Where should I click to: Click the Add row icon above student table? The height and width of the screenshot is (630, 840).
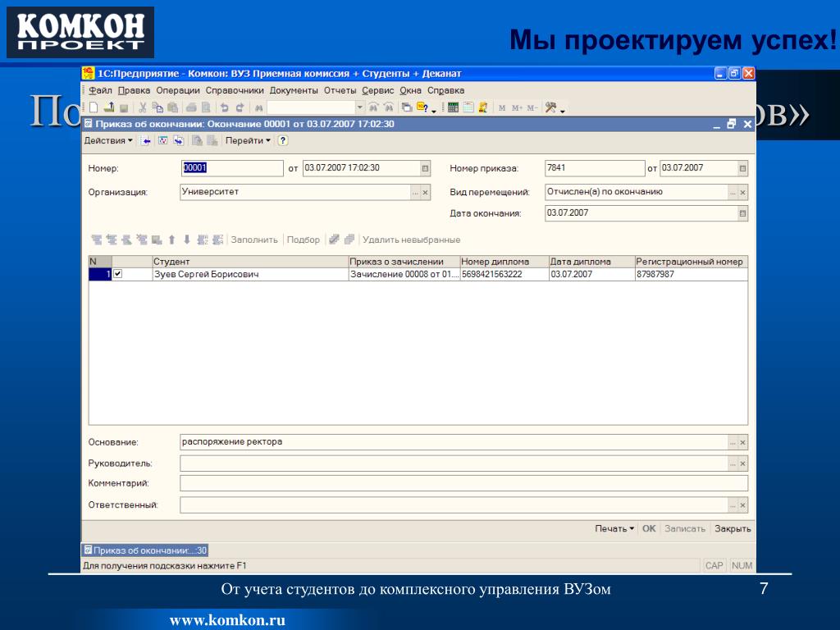point(97,240)
